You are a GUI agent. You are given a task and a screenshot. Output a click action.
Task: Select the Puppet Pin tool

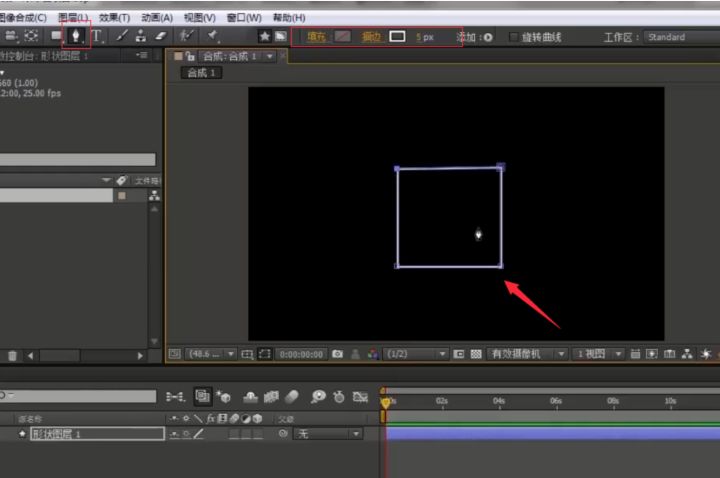click(x=213, y=36)
